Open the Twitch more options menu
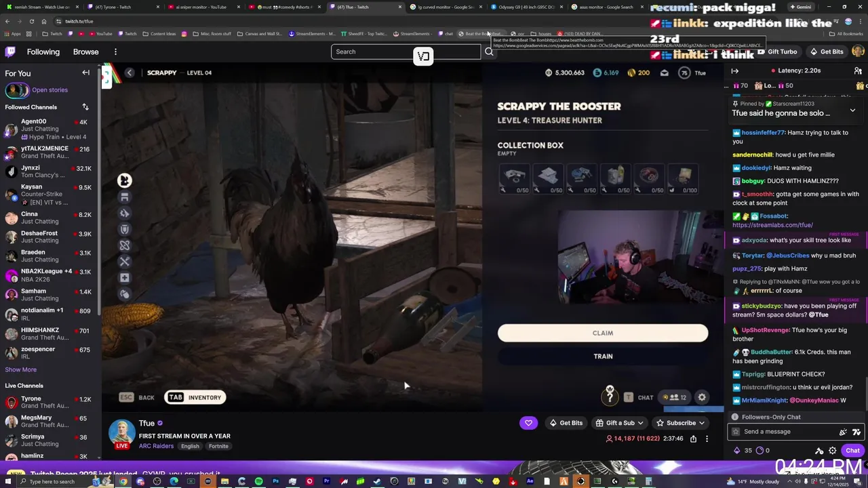 [115, 52]
